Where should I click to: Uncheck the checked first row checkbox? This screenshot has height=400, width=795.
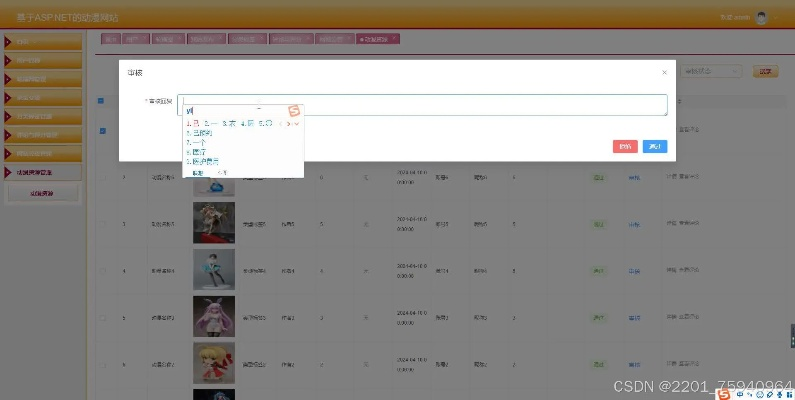click(101, 130)
